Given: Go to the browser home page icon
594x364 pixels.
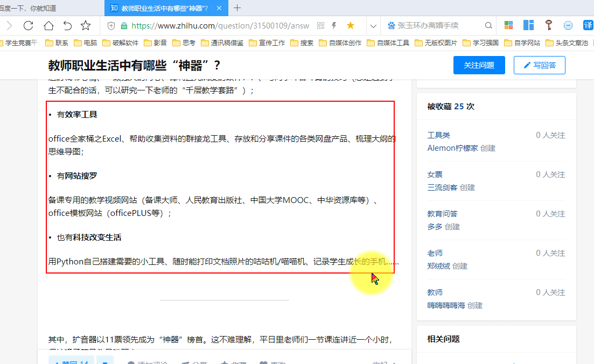Looking at the screenshot, I should click(48, 26).
